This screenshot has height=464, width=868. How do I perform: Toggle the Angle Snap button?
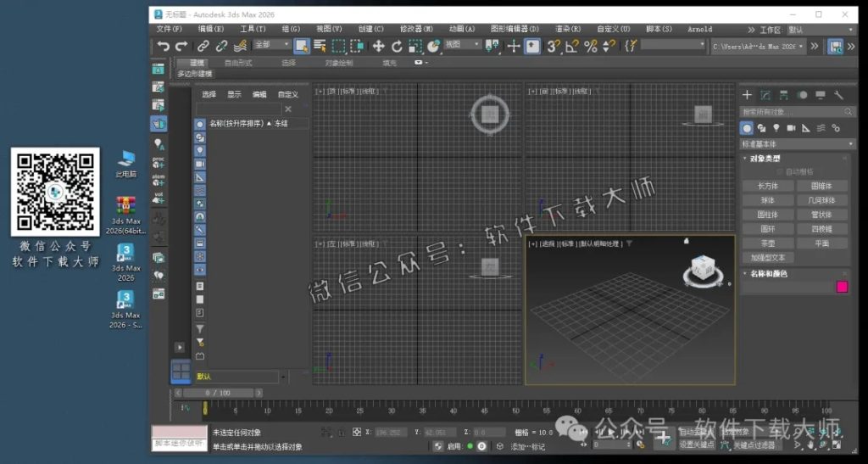pyautogui.click(x=572, y=47)
